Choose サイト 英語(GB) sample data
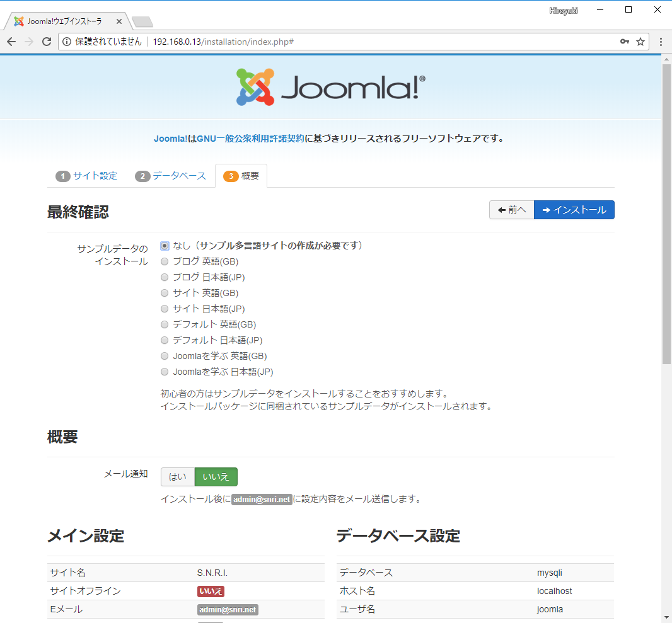 coord(165,294)
